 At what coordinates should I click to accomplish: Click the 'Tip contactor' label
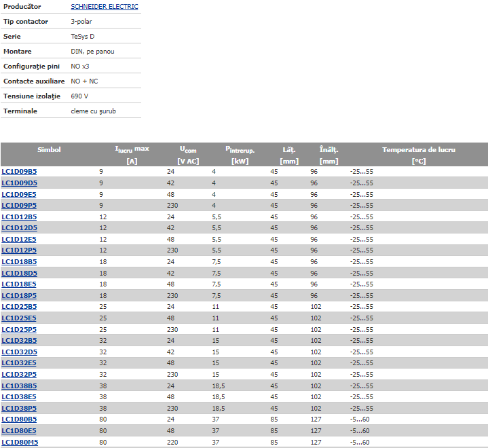(26, 22)
